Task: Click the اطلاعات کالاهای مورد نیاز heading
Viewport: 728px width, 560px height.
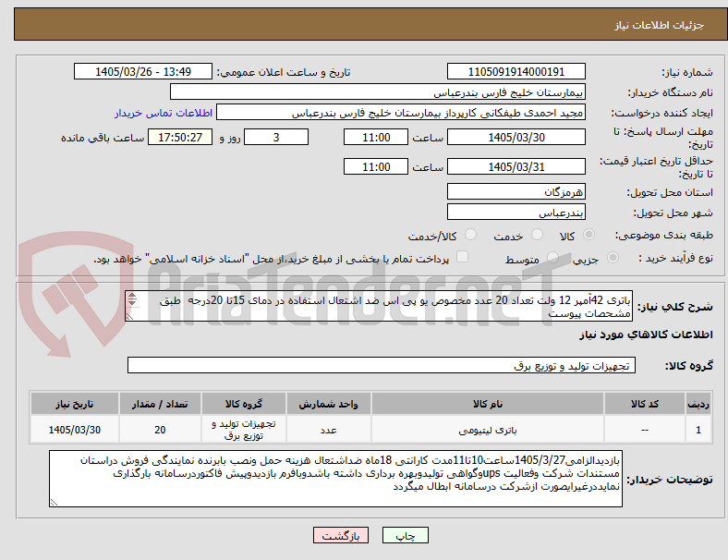Action: pyautogui.click(x=646, y=335)
